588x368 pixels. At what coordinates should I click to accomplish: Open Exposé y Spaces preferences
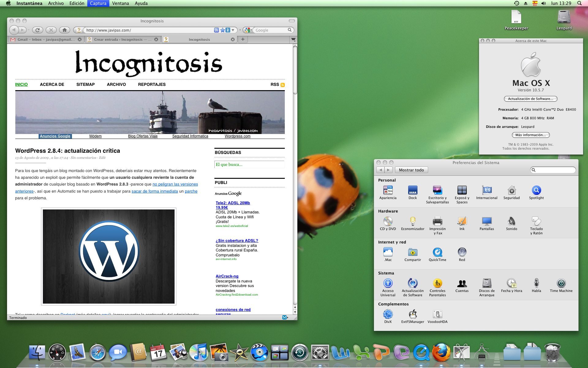tap(462, 190)
